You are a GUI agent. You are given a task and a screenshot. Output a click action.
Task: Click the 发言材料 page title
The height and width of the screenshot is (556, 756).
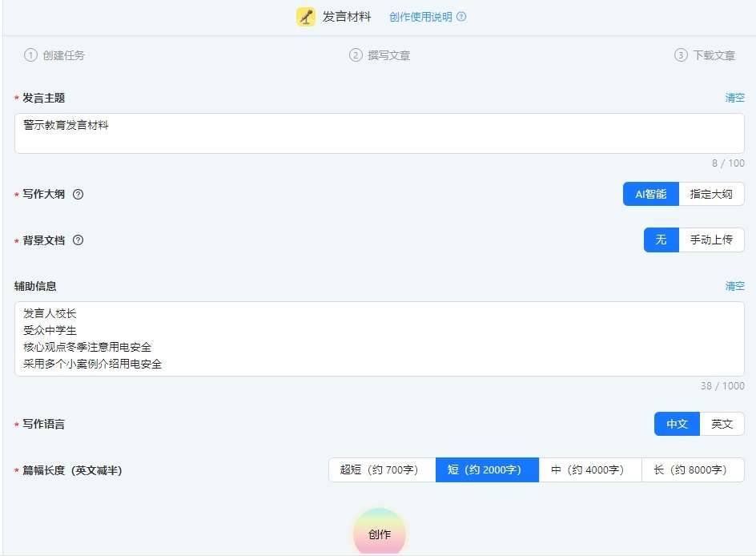pos(347,17)
